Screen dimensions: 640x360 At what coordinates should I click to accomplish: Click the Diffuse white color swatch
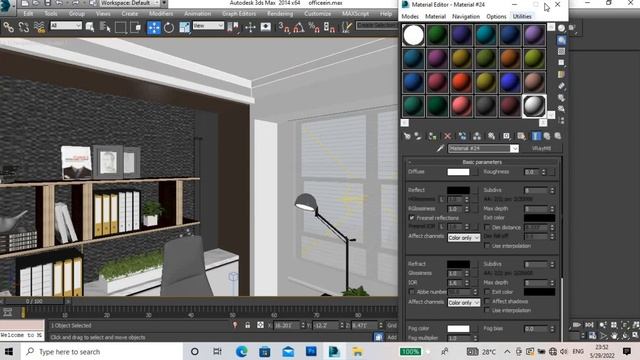(458, 172)
